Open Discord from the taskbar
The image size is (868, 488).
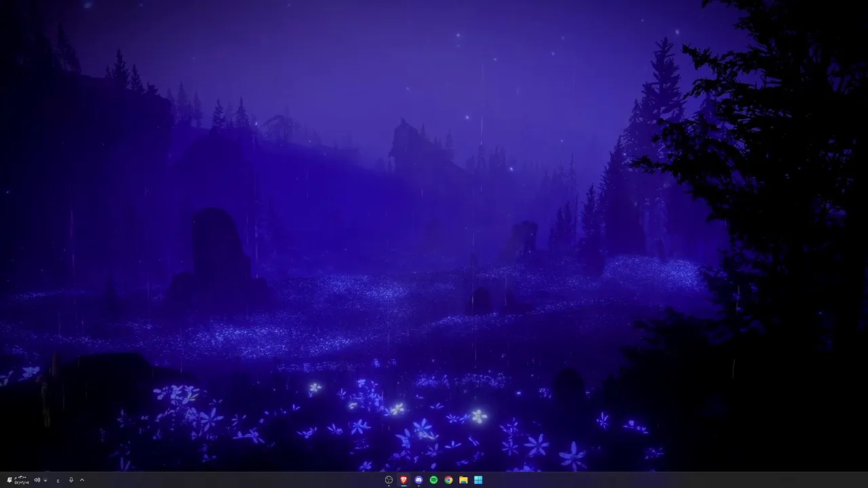pyautogui.click(x=418, y=480)
